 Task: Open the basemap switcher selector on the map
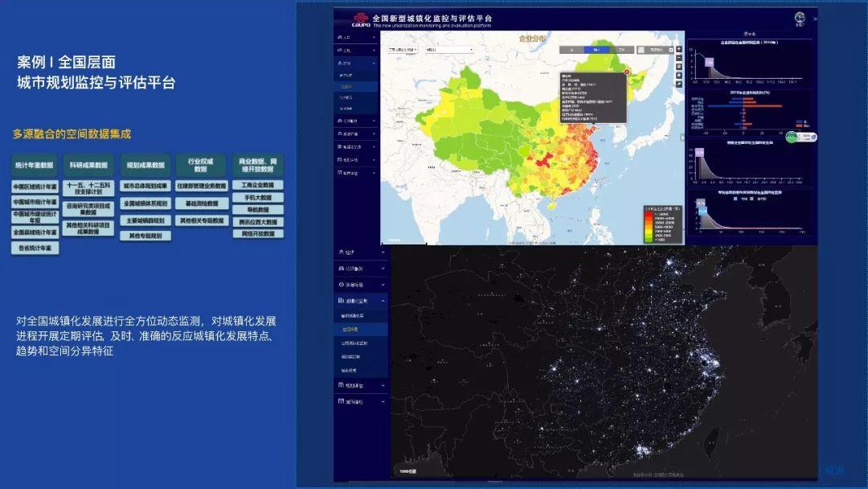click(656, 50)
